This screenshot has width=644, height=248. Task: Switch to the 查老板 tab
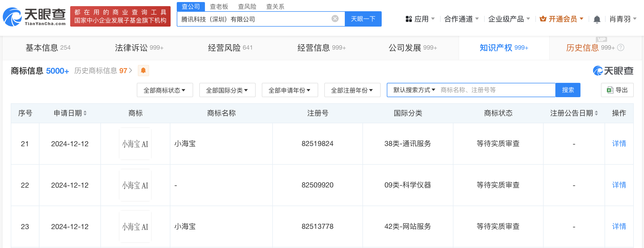pyautogui.click(x=219, y=6)
